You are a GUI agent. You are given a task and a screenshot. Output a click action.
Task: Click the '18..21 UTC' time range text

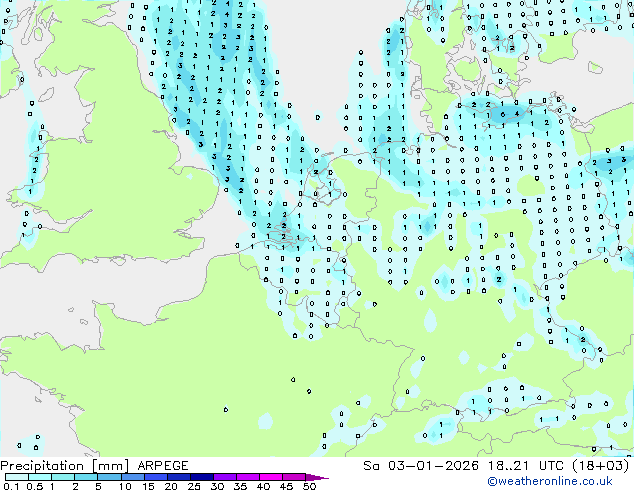[x=525, y=466]
